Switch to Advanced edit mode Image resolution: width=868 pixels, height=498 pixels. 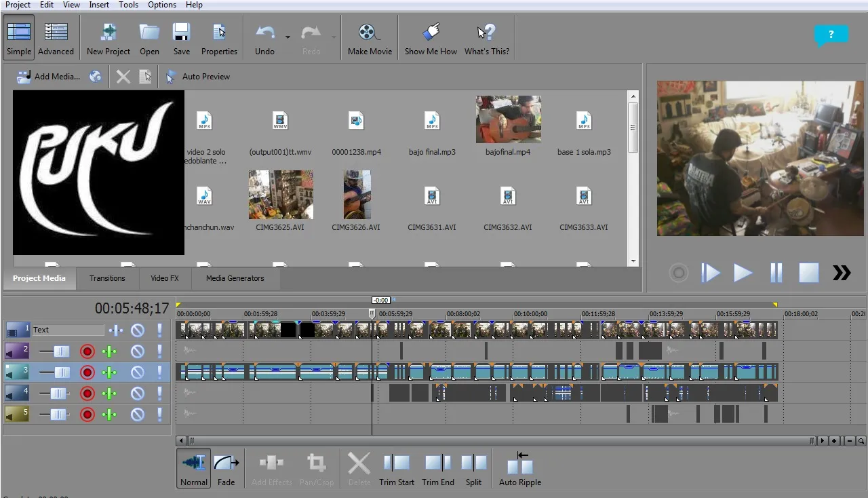[x=56, y=39]
